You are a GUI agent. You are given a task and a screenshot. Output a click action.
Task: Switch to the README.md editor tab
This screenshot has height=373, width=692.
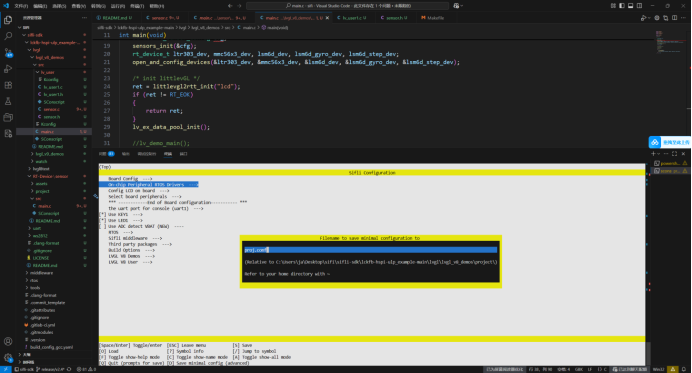pyautogui.click(x=115, y=18)
